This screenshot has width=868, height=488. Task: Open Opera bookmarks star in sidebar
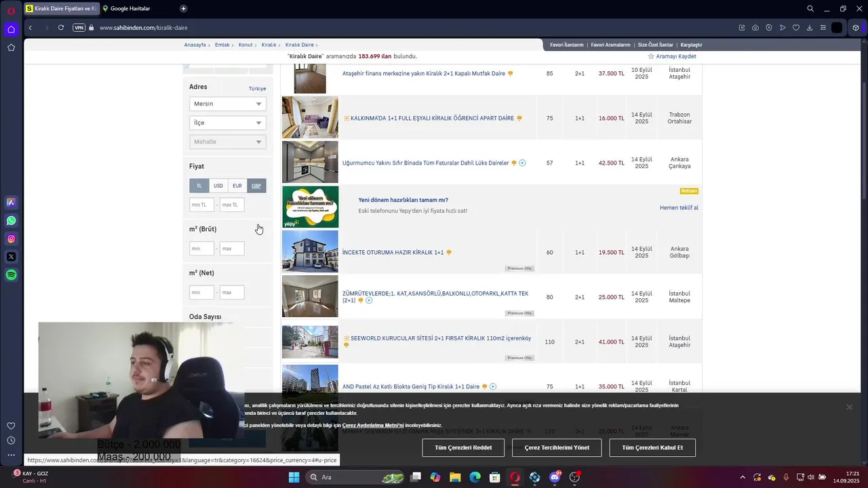11,47
